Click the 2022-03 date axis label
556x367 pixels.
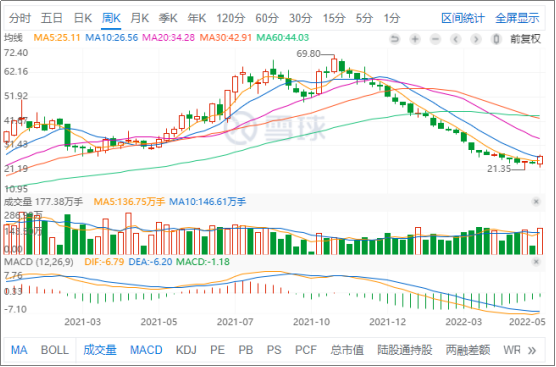(x=464, y=322)
